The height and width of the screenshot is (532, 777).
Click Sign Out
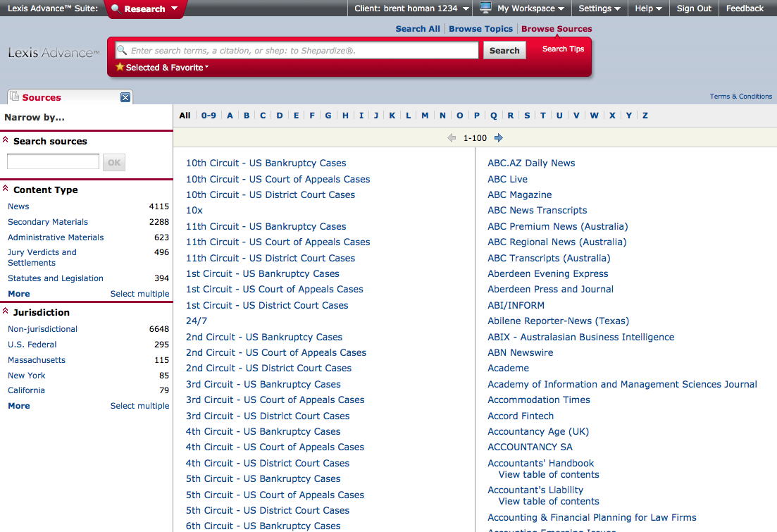pyautogui.click(x=694, y=8)
